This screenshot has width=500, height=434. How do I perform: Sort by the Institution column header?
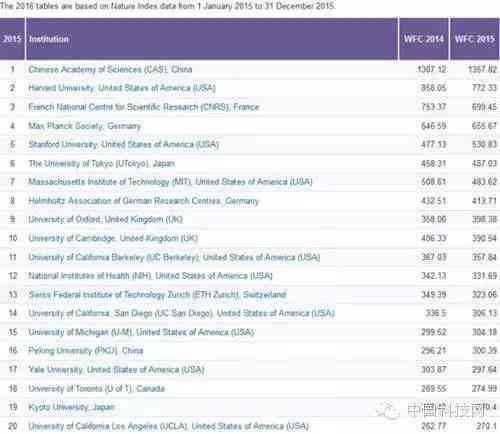pos(212,39)
